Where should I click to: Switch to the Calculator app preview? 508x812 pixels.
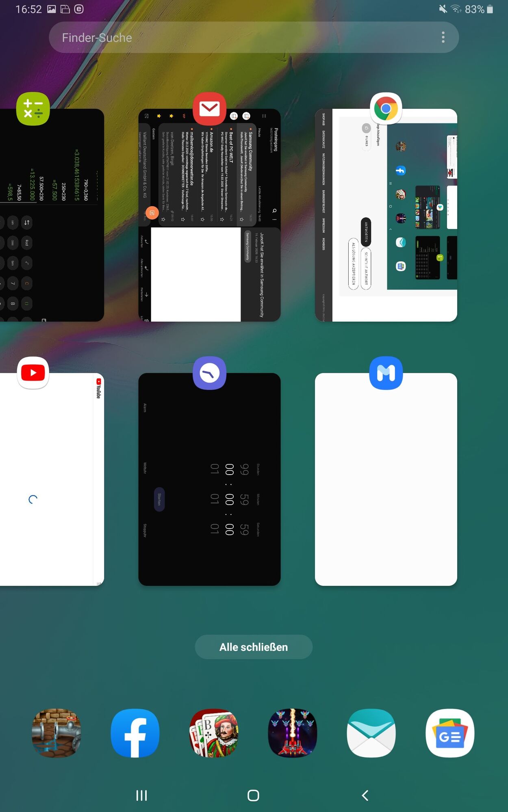[52, 215]
